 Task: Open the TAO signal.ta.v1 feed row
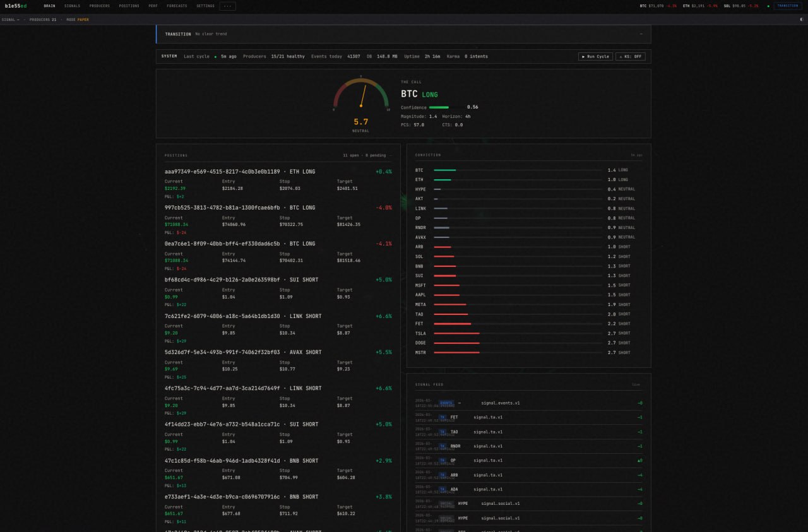coord(529,432)
